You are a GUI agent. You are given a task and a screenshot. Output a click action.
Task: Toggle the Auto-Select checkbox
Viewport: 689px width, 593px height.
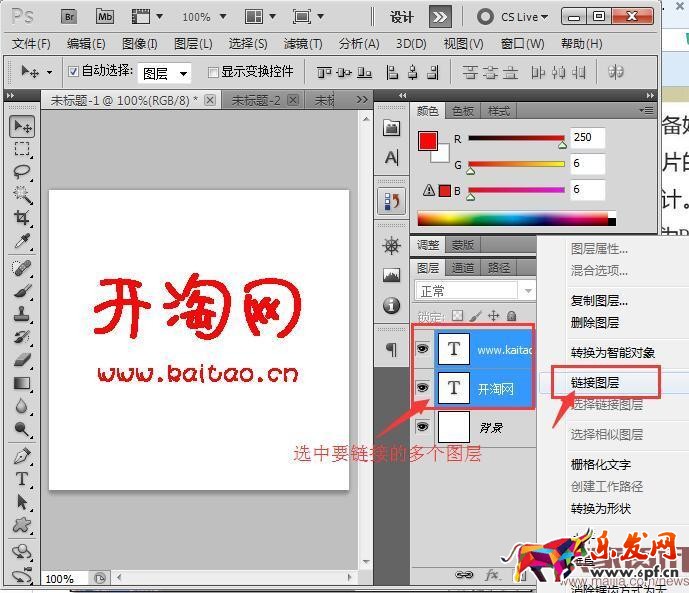pyautogui.click(x=73, y=71)
